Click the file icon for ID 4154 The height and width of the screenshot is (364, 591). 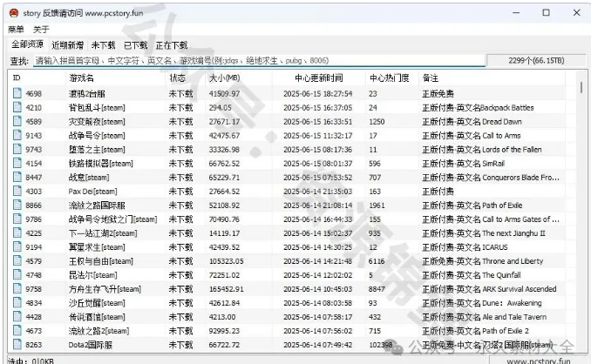pyautogui.click(x=17, y=163)
